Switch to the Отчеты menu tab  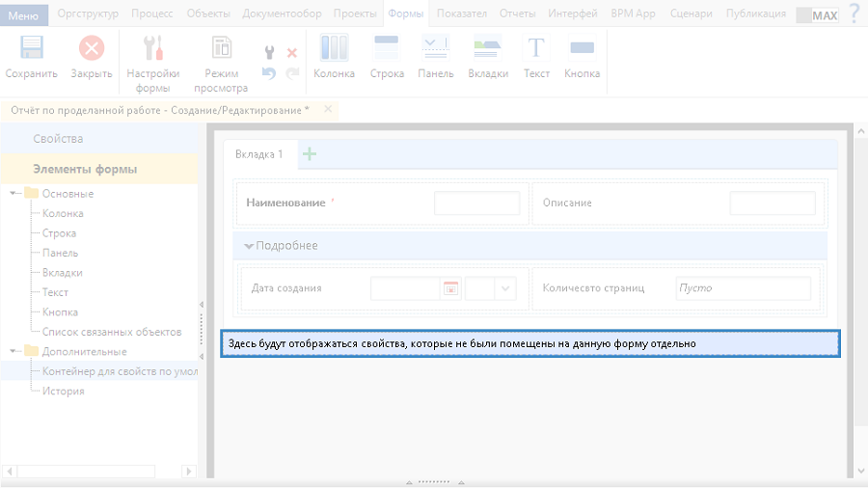(517, 14)
